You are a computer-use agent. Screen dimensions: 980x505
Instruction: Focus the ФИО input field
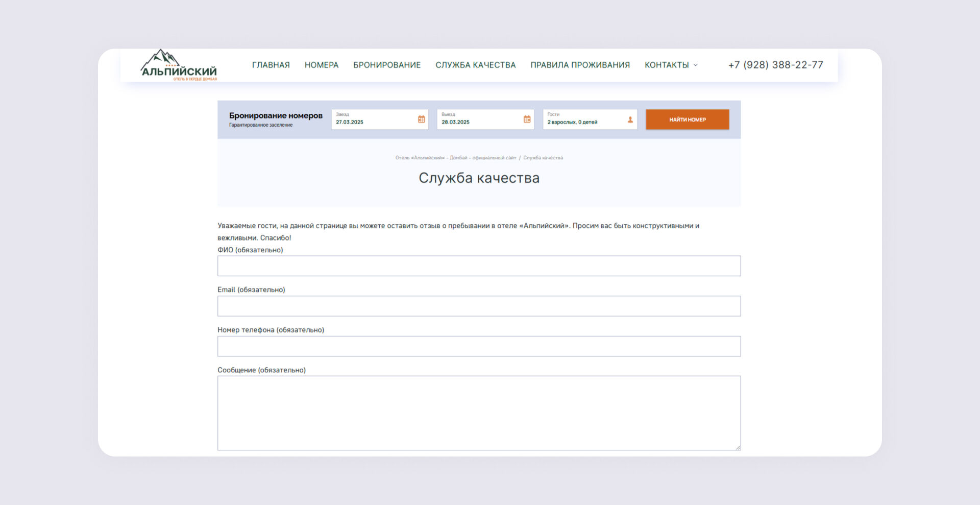pos(479,266)
